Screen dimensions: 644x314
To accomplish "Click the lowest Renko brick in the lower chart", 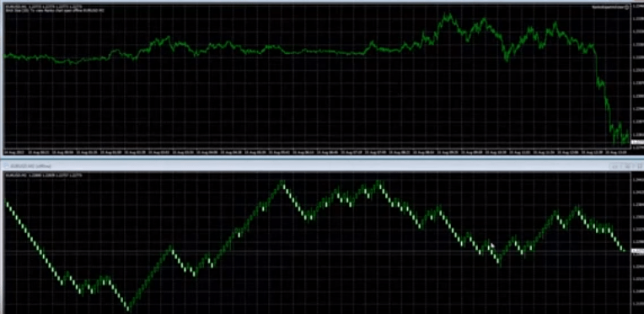I will (128, 308).
